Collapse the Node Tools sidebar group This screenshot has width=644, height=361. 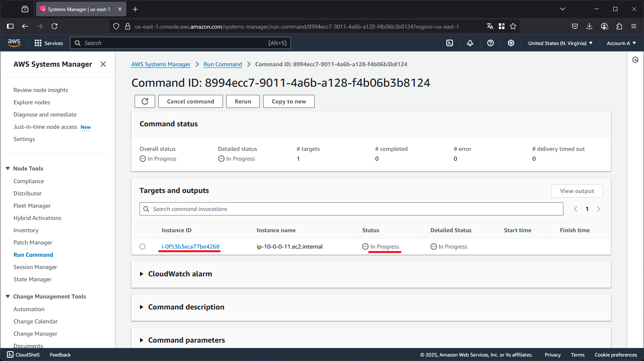tap(8, 168)
